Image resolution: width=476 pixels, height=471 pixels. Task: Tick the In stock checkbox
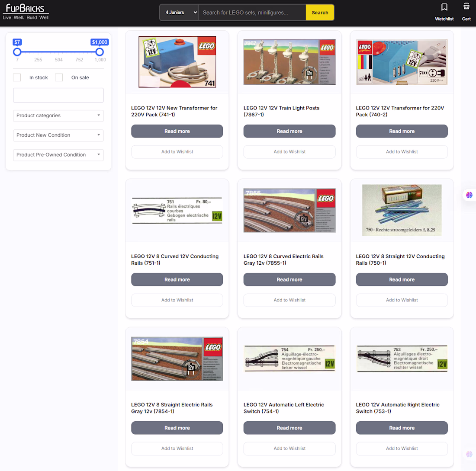coord(17,77)
